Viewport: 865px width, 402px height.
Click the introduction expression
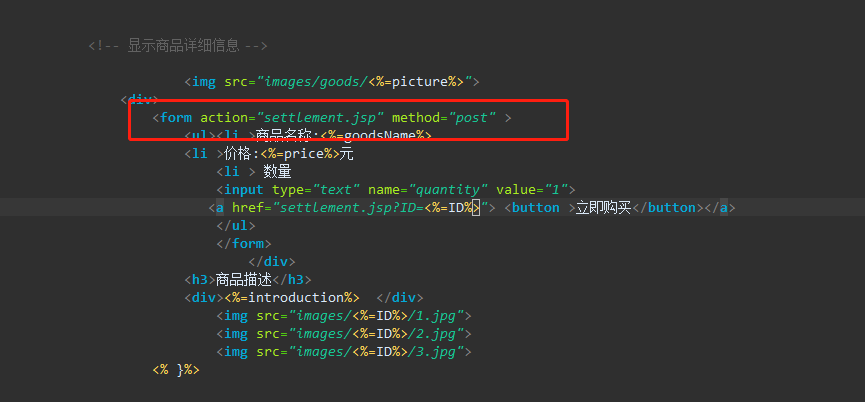(x=292, y=298)
